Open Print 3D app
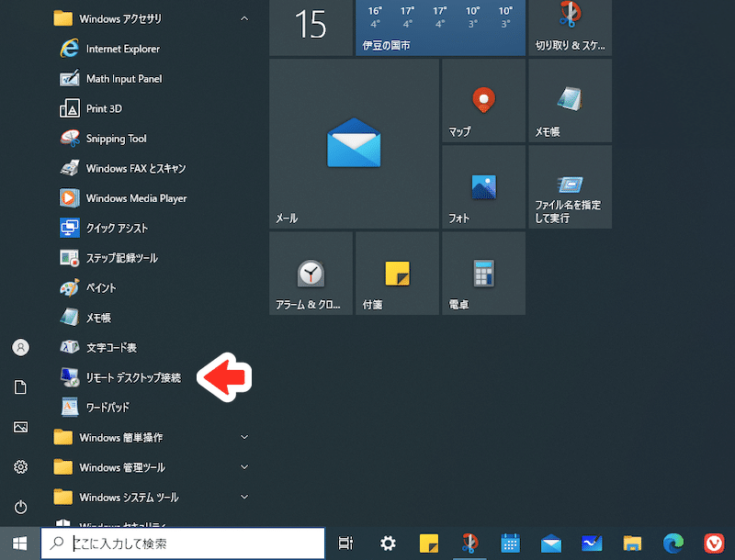Image resolution: width=735 pixels, height=560 pixels. click(x=150, y=108)
